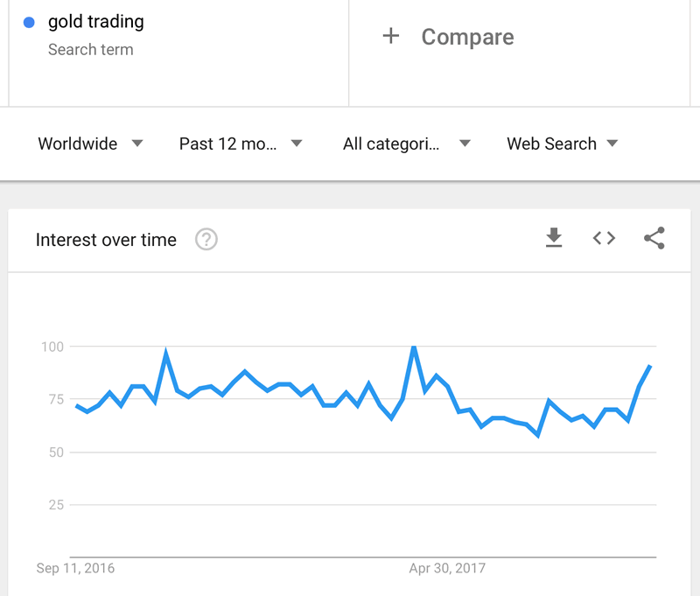
Task: Open the embed code icon
Action: [604, 238]
